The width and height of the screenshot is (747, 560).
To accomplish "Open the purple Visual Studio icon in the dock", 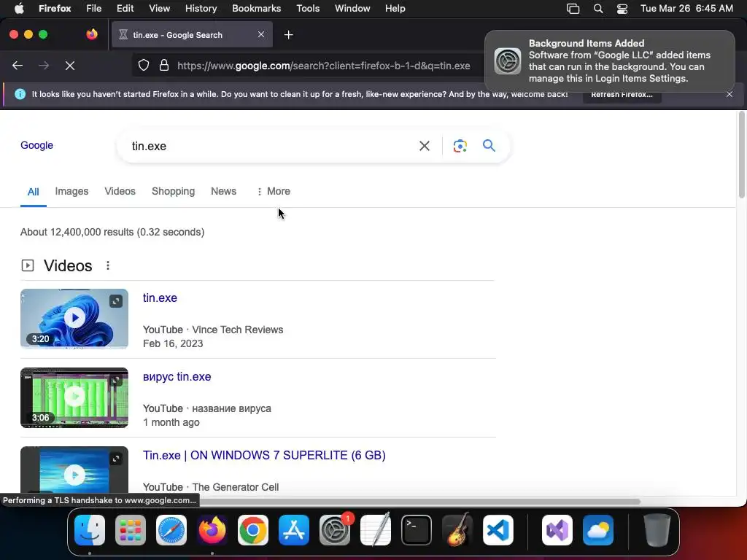I will pyautogui.click(x=557, y=530).
